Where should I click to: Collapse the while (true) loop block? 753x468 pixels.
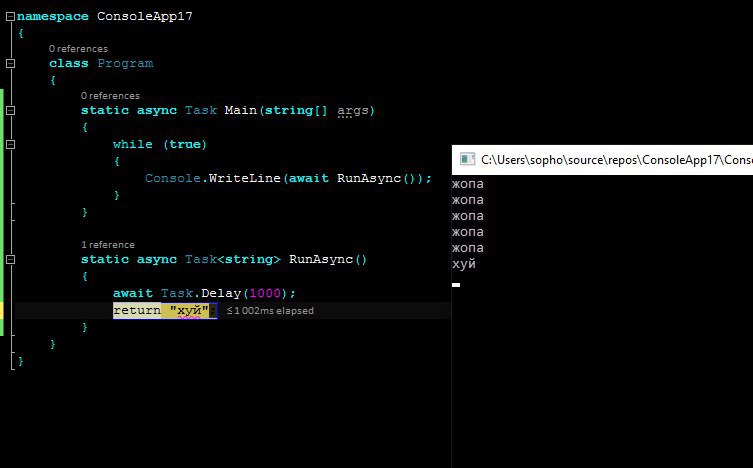click(x=10, y=144)
